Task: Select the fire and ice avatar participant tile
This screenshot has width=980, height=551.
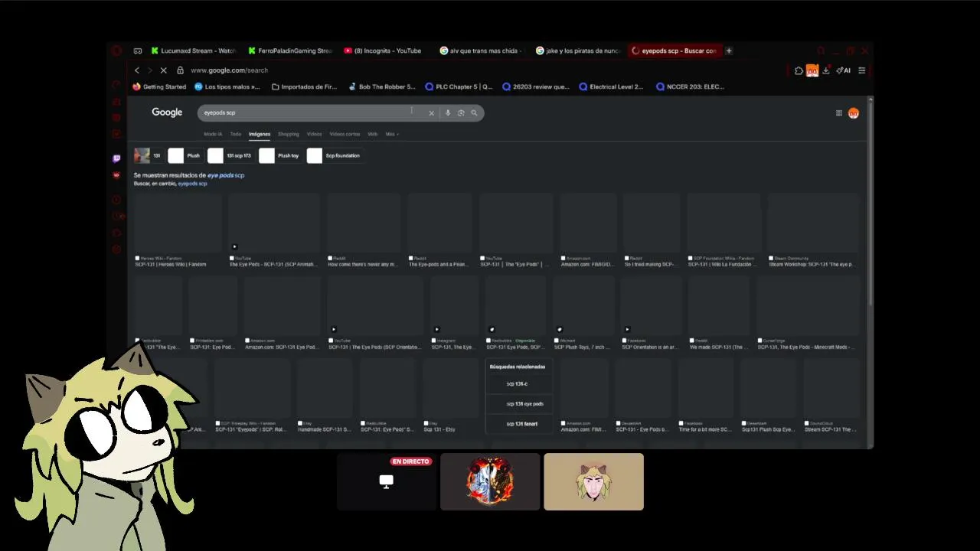Action: pyautogui.click(x=490, y=481)
